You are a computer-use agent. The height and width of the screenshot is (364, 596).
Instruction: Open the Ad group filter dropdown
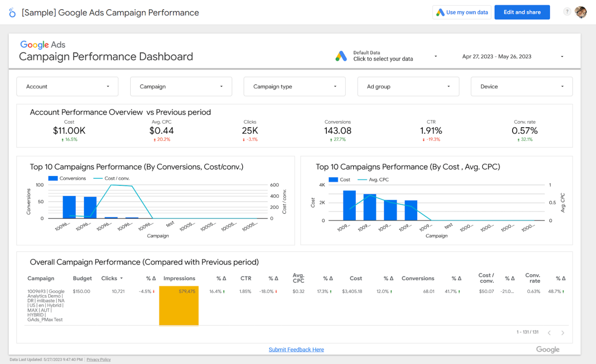tap(408, 86)
